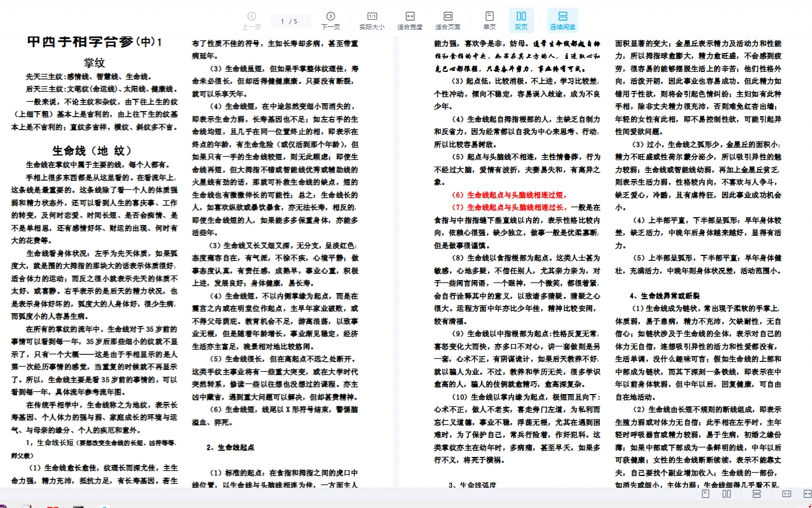The width and height of the screenshot is (812, 508).
Task: Click the subheading 2、生命线起点
Action: [230, 447]
